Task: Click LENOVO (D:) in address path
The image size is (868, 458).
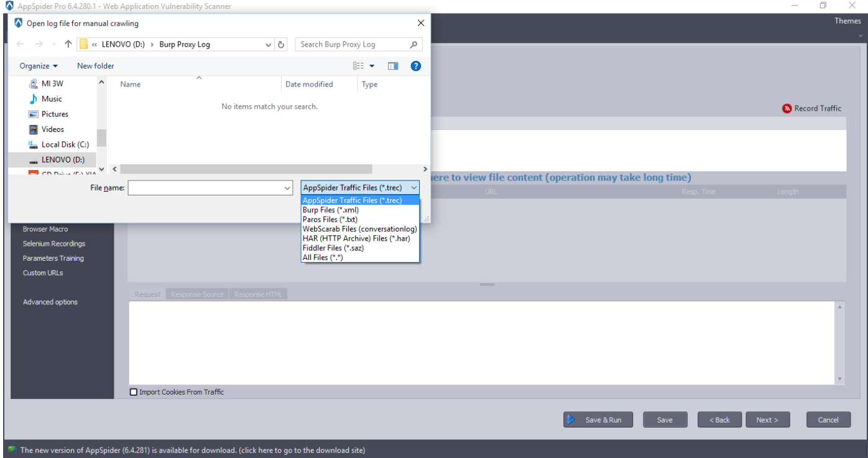Action: tap(124, 45)
